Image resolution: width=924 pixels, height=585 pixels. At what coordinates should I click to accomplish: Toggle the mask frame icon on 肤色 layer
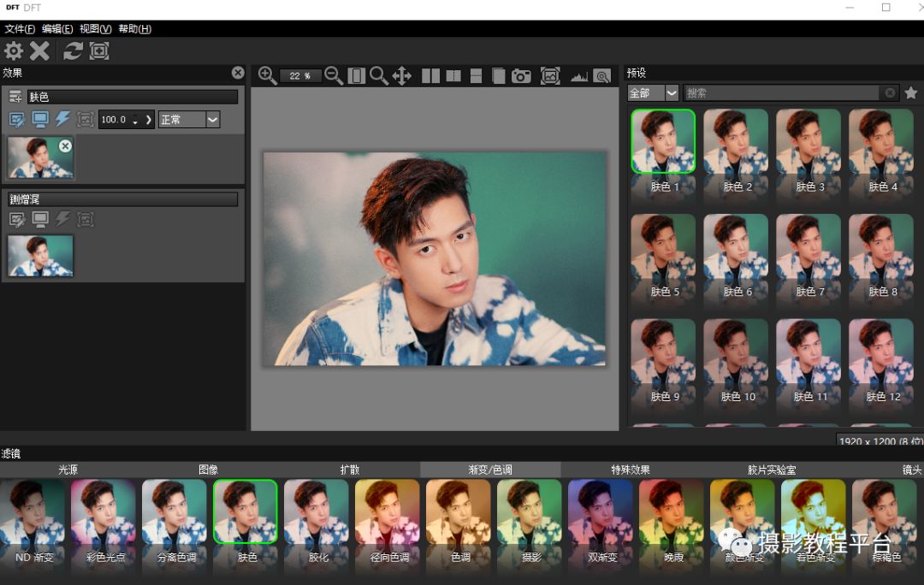coord(86,120)
